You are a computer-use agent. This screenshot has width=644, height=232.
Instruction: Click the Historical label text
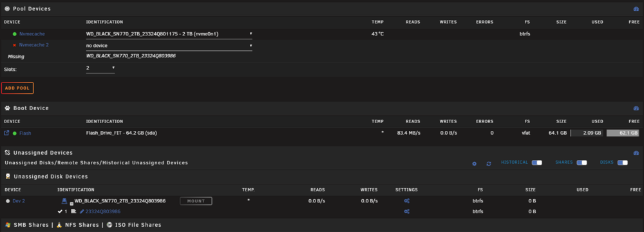515,162
